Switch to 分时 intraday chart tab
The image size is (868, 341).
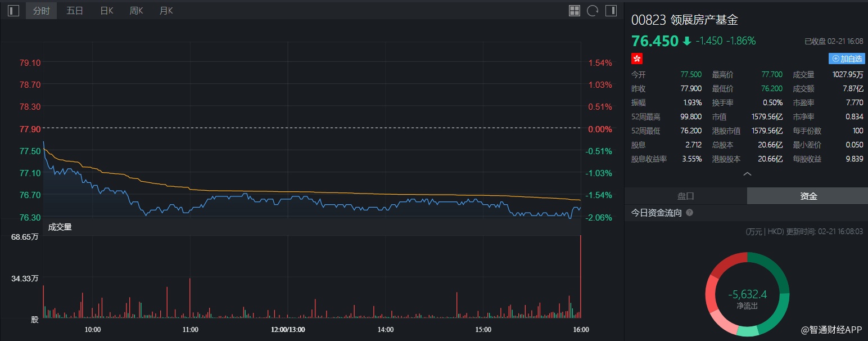(41, 11)
